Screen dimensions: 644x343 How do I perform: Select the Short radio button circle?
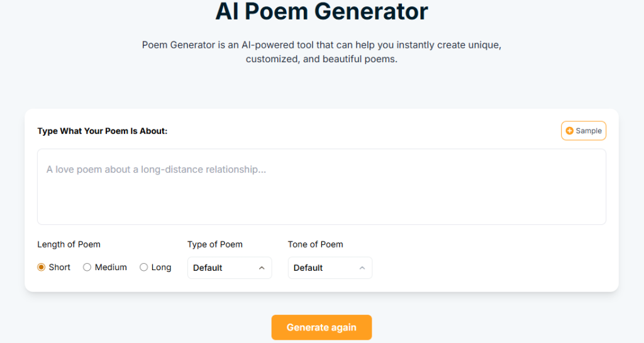pos(42,267)
